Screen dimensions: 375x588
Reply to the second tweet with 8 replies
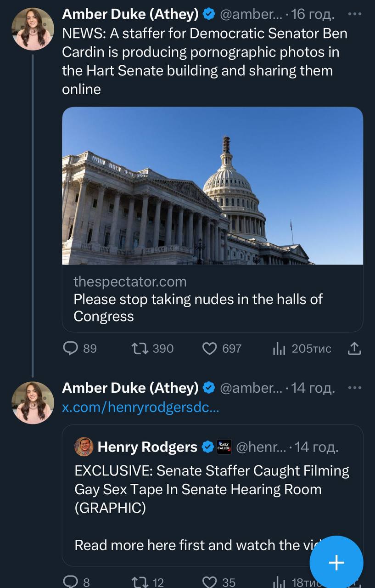pos(70,582)
